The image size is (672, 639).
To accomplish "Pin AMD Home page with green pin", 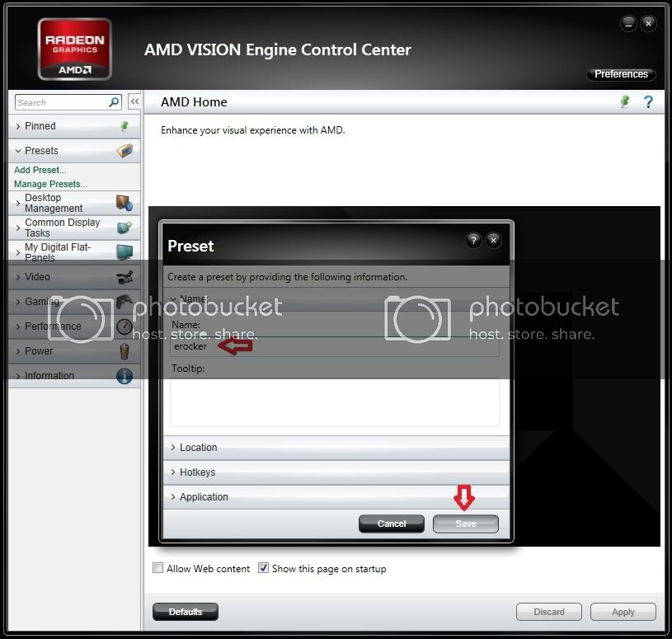I will click(x=625, y=101).
